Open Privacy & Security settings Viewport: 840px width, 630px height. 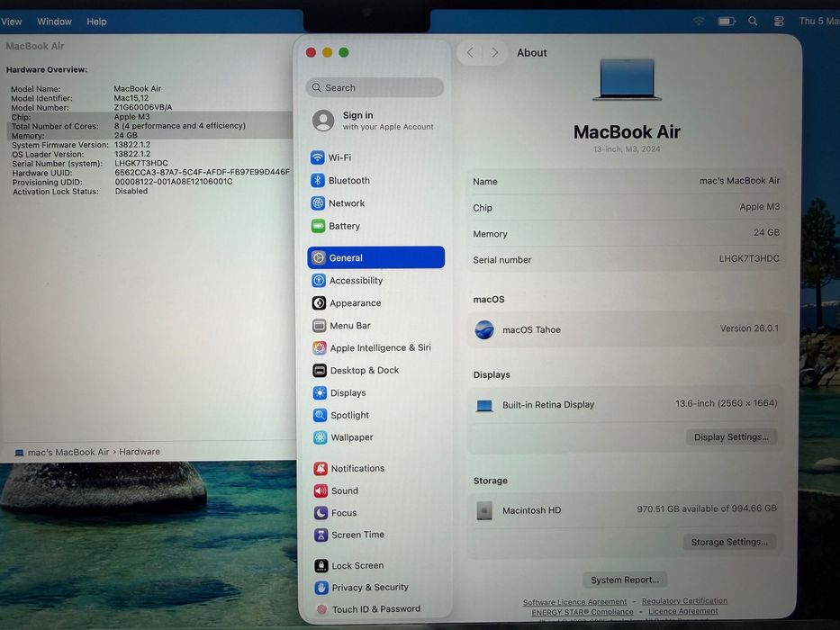tap(375, 587)
